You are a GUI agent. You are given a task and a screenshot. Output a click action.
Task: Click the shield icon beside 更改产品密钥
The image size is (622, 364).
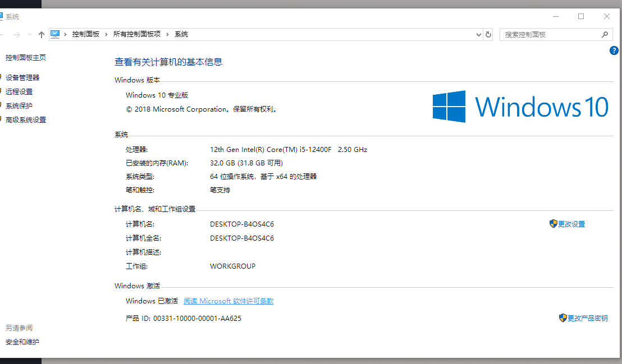pos(563,317)
